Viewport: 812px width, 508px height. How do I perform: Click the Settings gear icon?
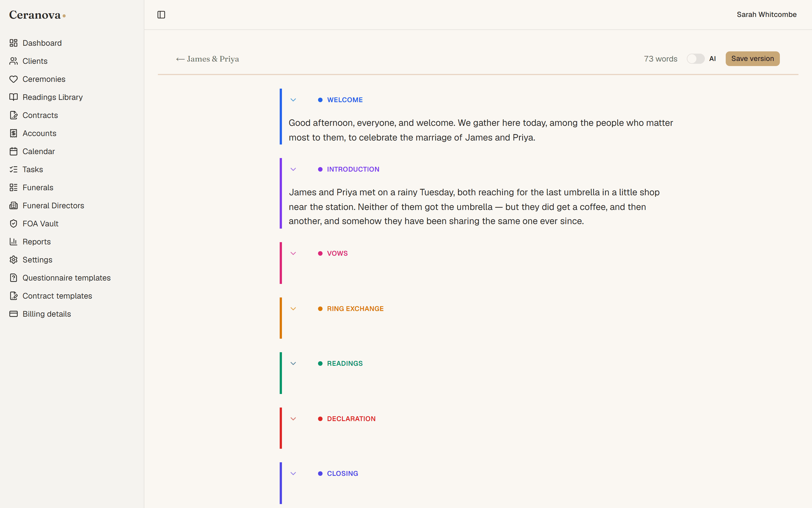[14, 260]
